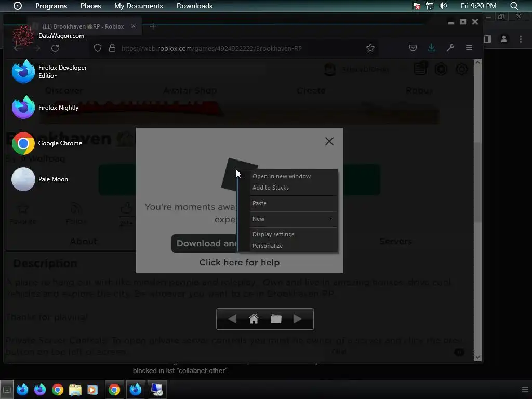Open a new Firefox tab

pyautogui.click(x=153, y=26)
